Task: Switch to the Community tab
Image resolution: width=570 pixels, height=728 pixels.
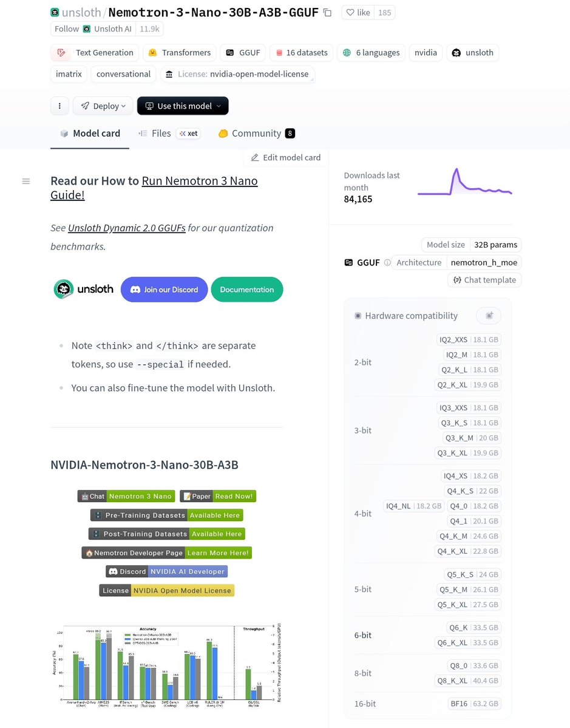Action: point(257,133)
